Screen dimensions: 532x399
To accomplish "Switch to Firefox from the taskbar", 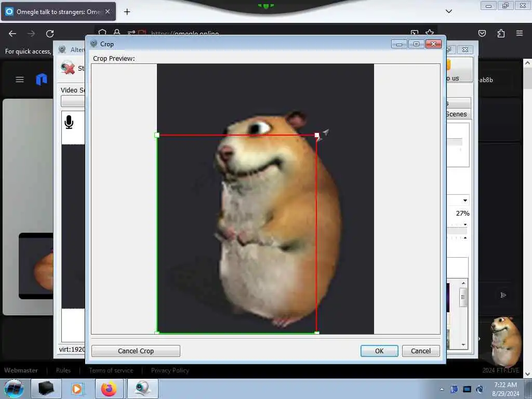I will click(x=109, y=389).
